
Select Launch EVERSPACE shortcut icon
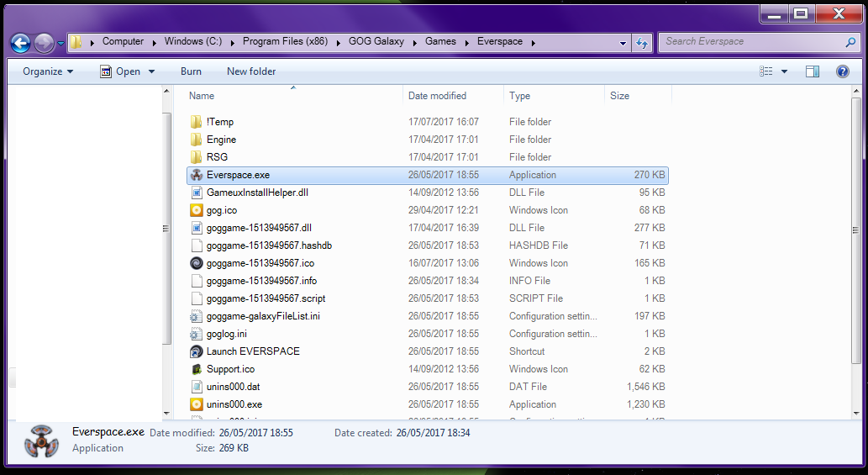[x=196, y=351]
